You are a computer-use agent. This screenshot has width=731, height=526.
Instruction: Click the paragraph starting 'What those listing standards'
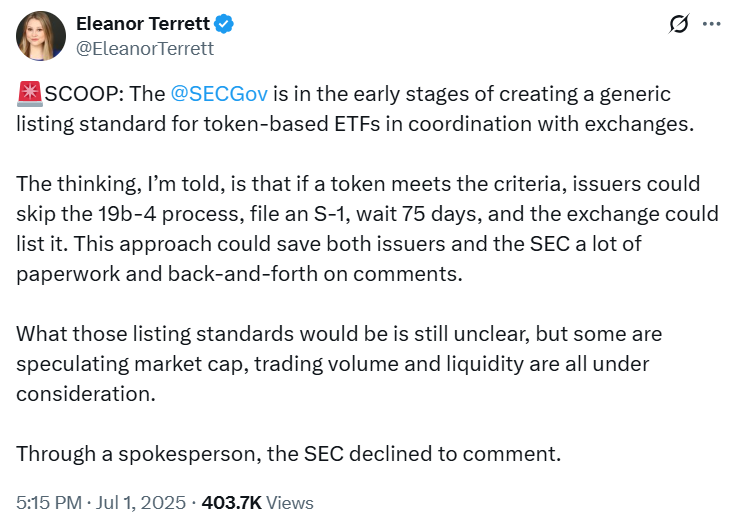click(339, 364)
